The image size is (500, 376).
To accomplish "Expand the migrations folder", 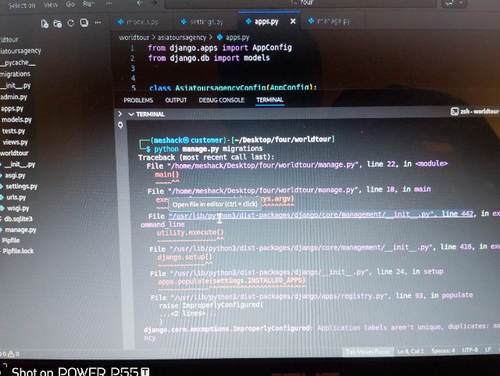I will click(15, 74).
